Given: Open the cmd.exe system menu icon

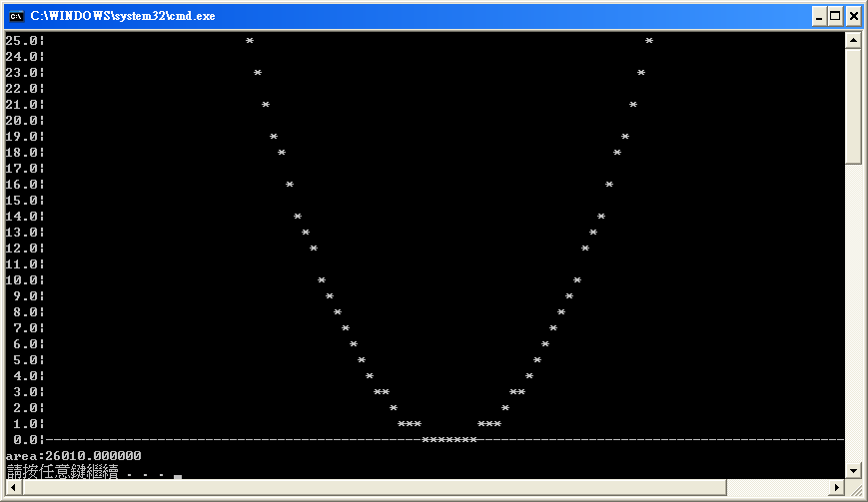Looking at the screenshot, I should [x=16, y=16].
